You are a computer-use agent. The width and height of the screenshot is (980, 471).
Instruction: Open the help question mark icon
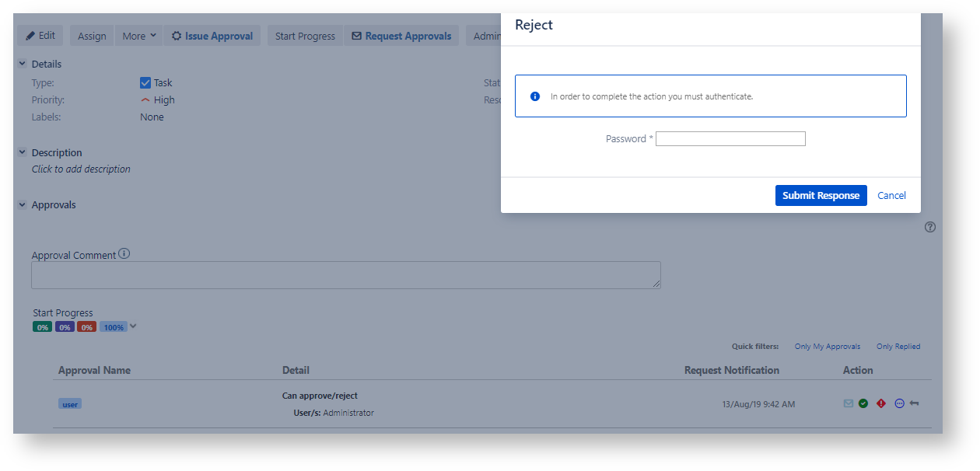(x=930, y=227)
